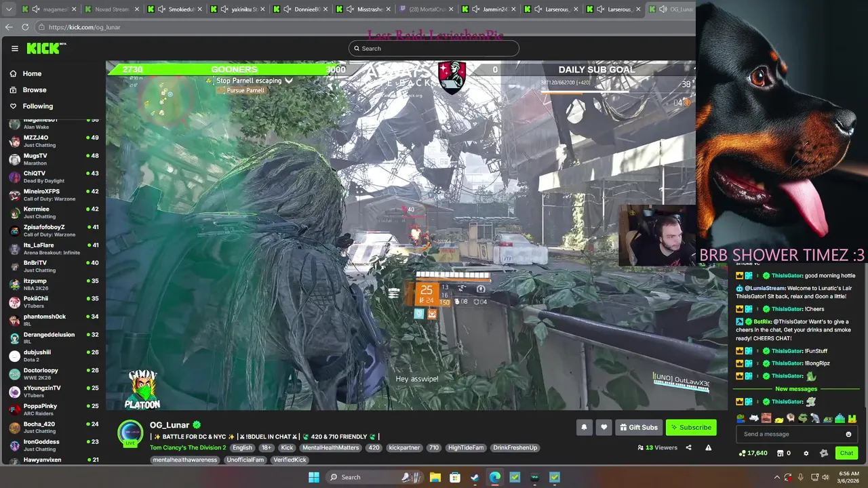
Task: Click the Gift Subs button
Action: click(638, 427)
